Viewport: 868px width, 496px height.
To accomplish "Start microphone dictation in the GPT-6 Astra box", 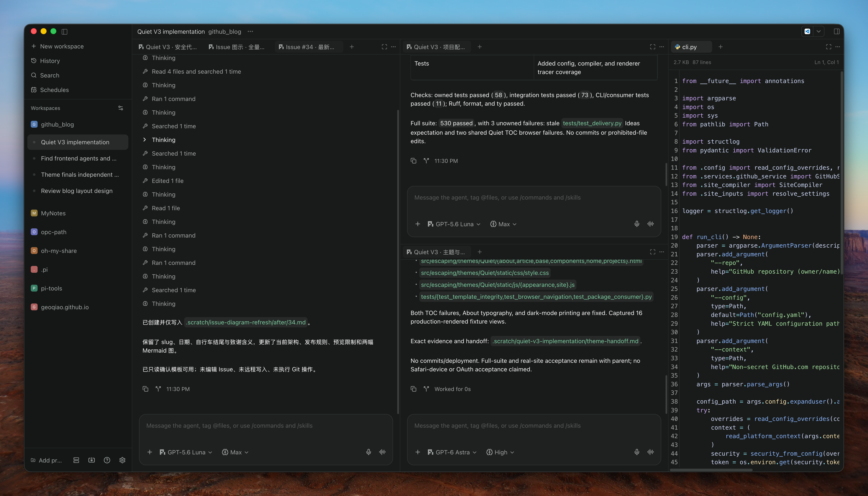I will point(636,452).
